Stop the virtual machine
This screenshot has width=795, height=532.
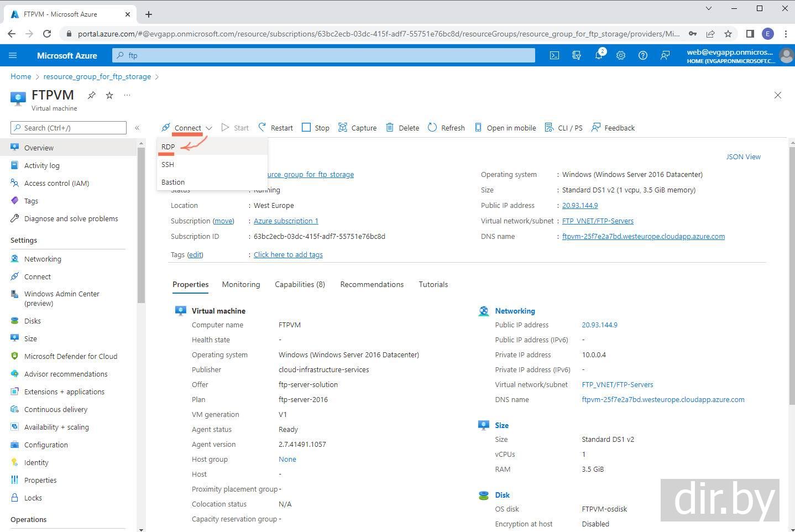point(316,128)
